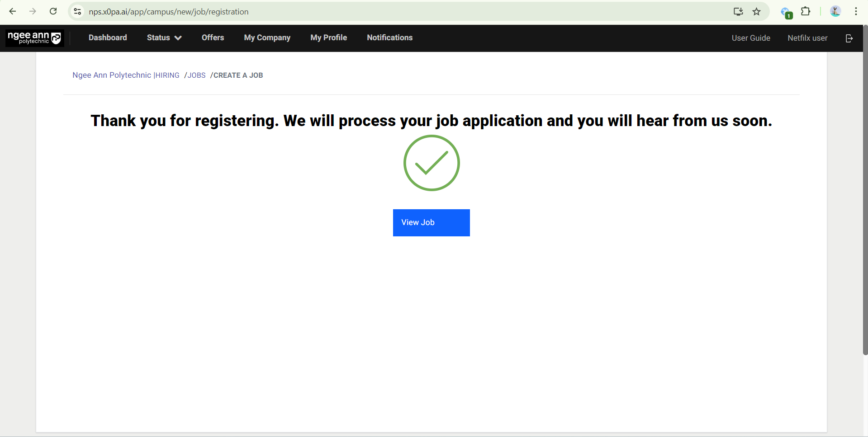
Task: Expand the Status dropdown menu
Action: [164, 38]
